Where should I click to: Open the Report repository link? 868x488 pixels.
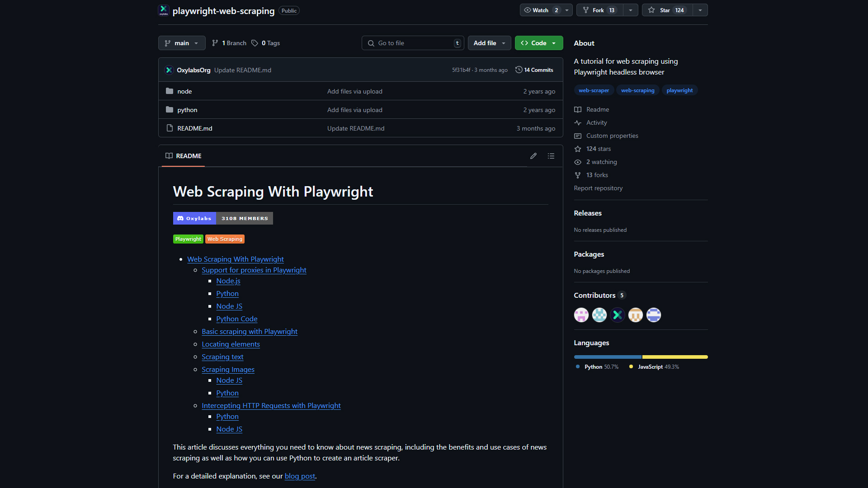pos(598,188)
